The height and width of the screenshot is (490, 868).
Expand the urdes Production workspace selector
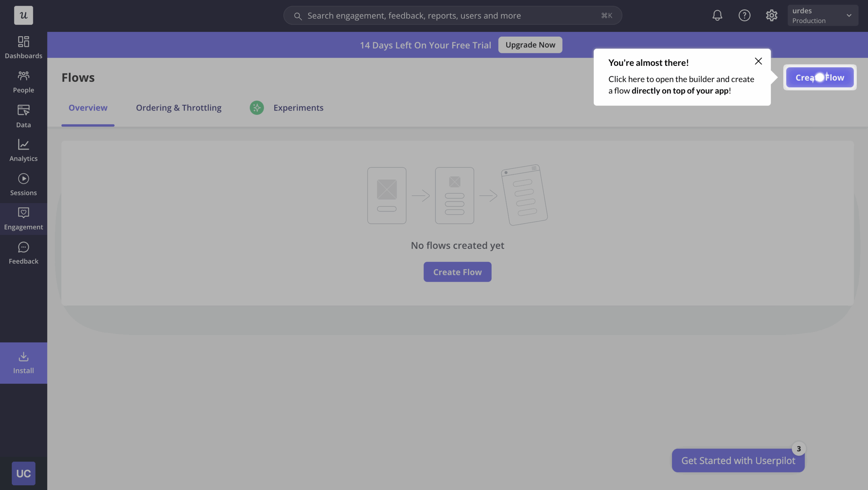point(822,15)
